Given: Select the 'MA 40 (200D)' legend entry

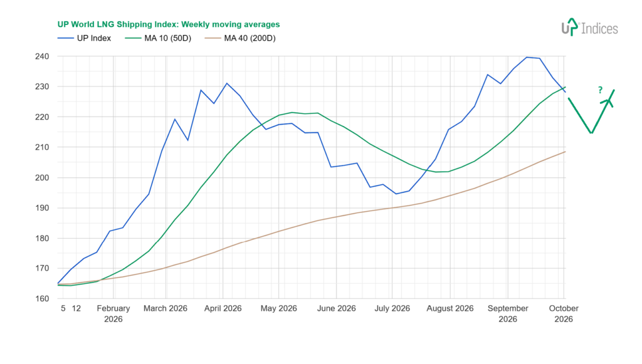Looking at the screenshot, I should pyautogui.click(x=240, y=38).
